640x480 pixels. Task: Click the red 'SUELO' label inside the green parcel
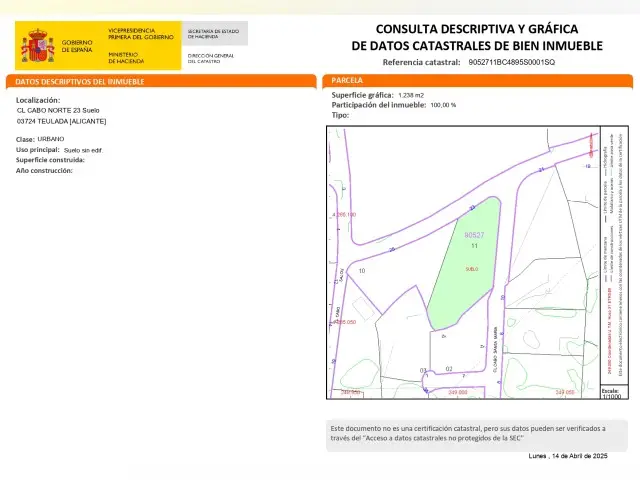(x=472, y=269)
